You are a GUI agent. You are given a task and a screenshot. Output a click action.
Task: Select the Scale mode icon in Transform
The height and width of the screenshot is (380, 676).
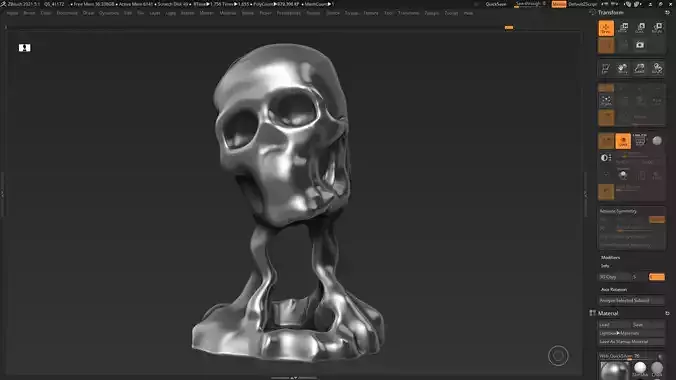(x=640, y=28)
